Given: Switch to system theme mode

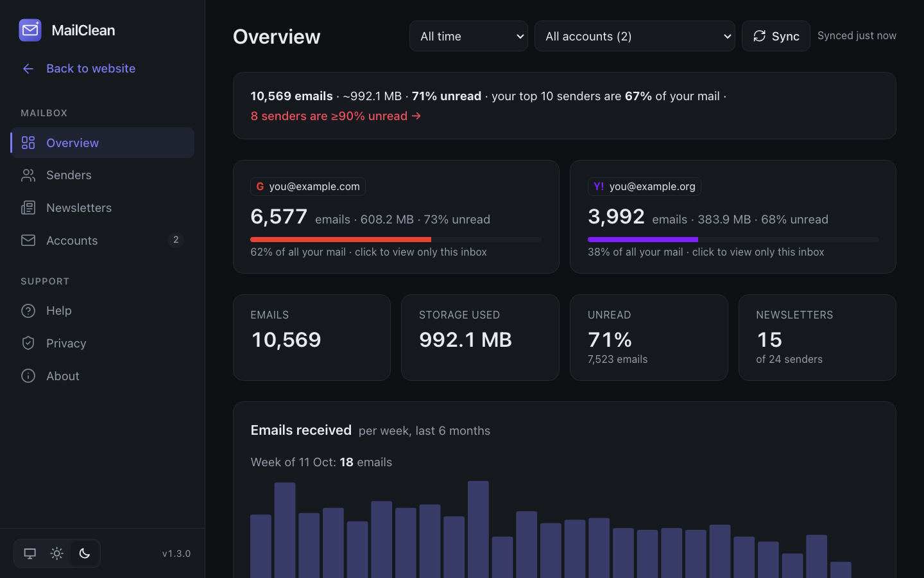Looking at the screenshot, I should (30, 554).
